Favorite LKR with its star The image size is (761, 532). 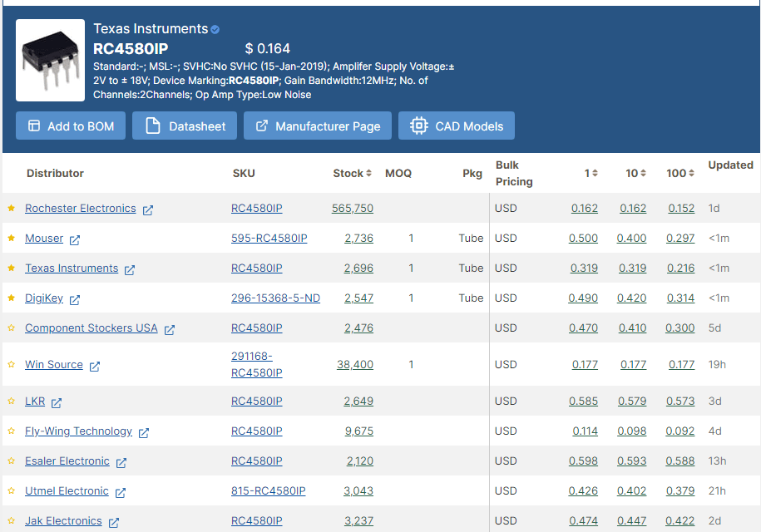(11, 401)
